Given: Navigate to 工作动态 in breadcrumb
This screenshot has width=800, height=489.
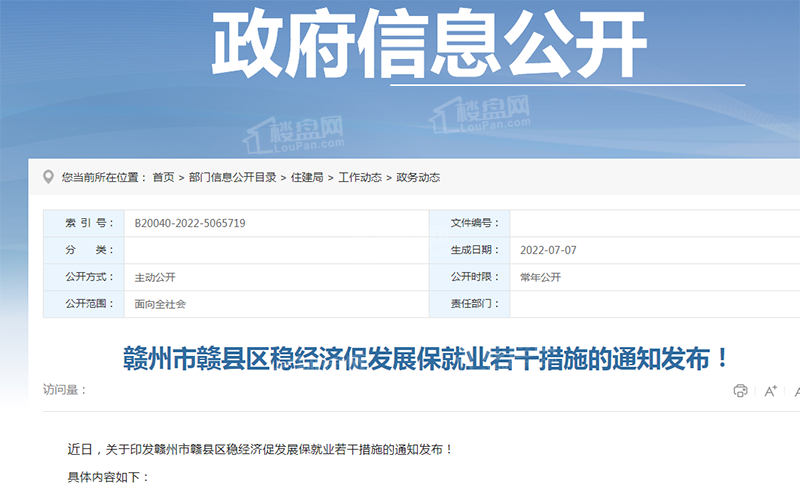Looking at the screenshot, I should pyautogui.click(x=360, y=177).
